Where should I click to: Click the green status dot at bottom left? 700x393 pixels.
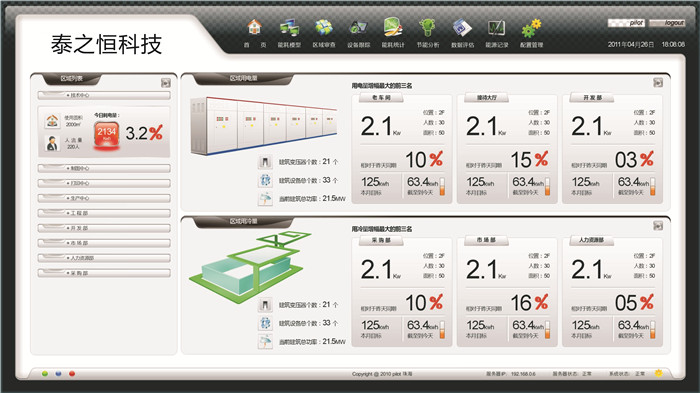tap(45, 373)
